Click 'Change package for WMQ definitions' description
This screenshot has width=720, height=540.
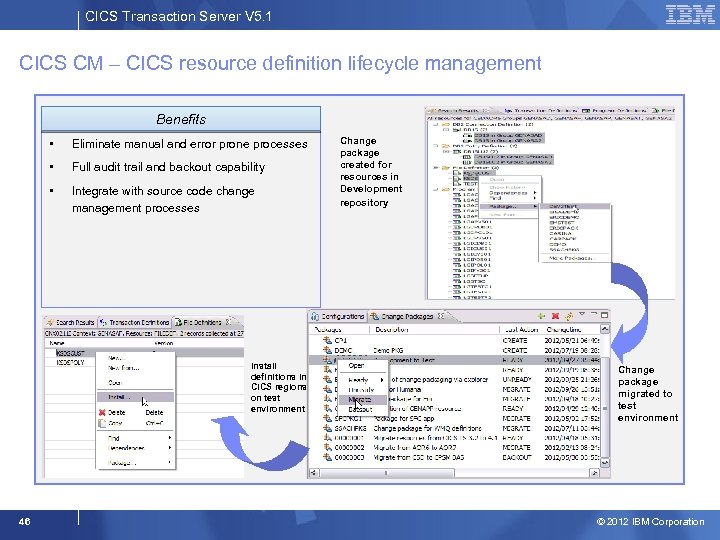coord(428,428)
